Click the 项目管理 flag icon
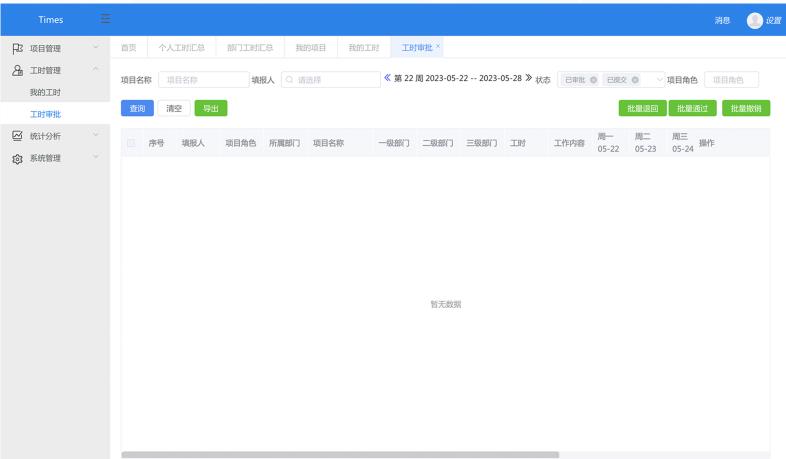 [x=16, y=48]
